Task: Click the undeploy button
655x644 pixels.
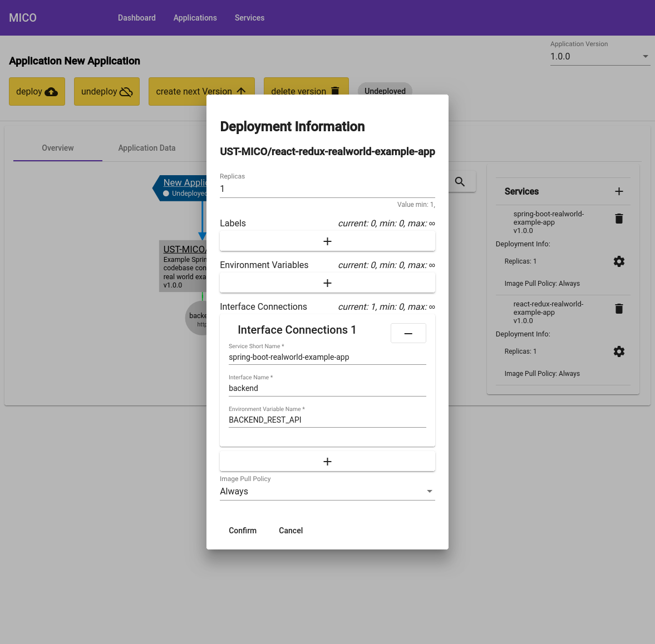Action: [x=106, y=91]
